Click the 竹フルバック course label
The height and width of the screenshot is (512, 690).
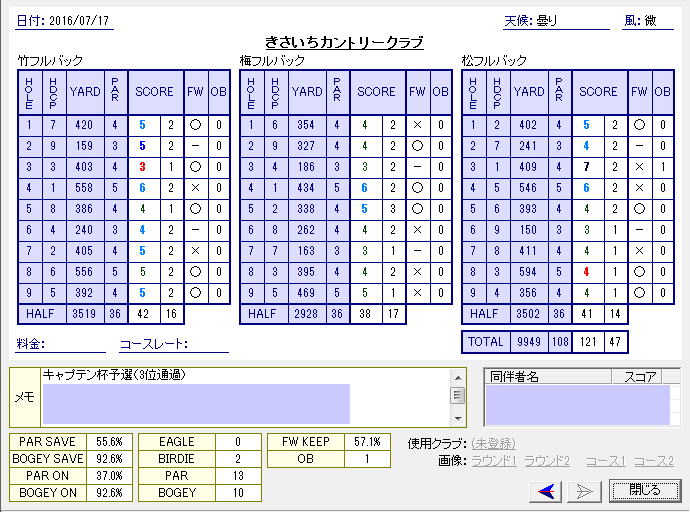point(50,60)
